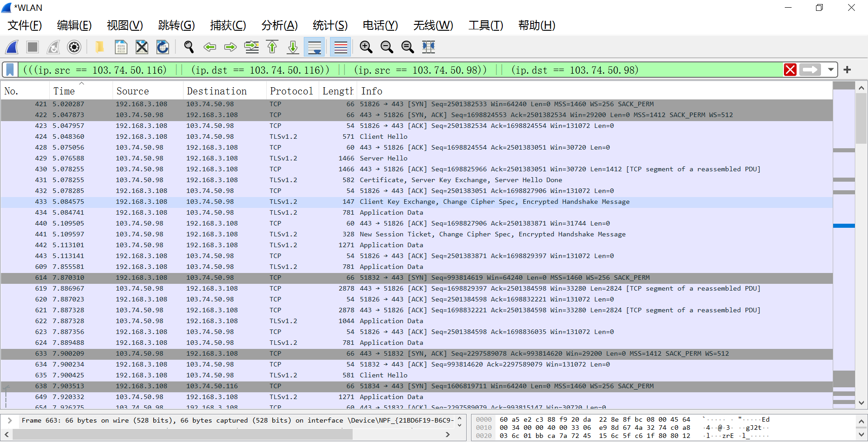Open a capture file folder icon

click(x=99, y=47)
